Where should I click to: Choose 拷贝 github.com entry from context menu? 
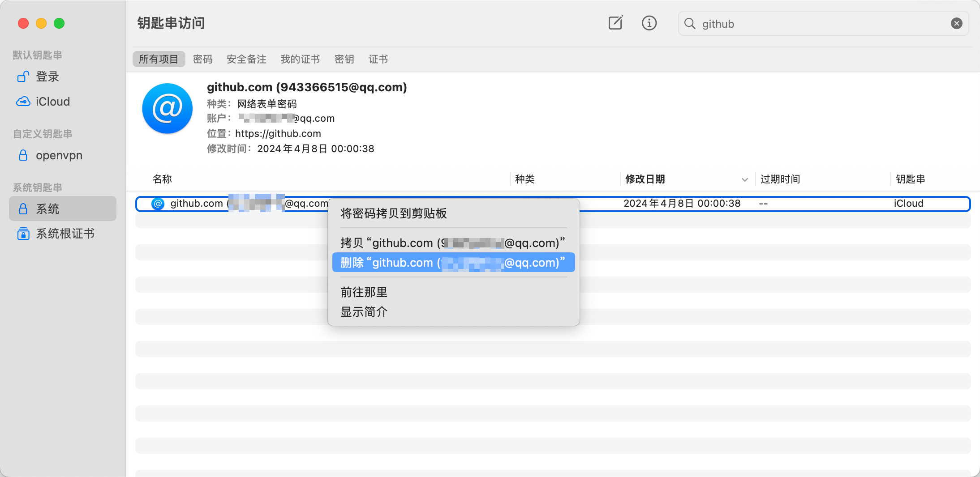(x=454, y=243)
